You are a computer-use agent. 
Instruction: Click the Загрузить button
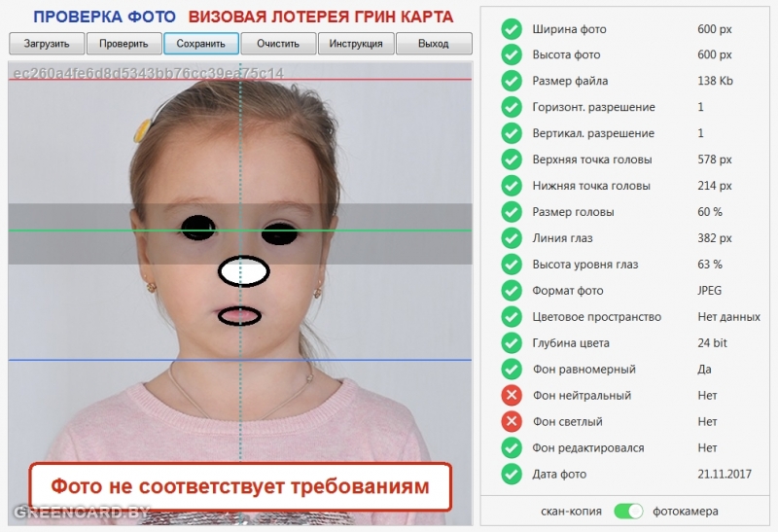click(47, 44)
